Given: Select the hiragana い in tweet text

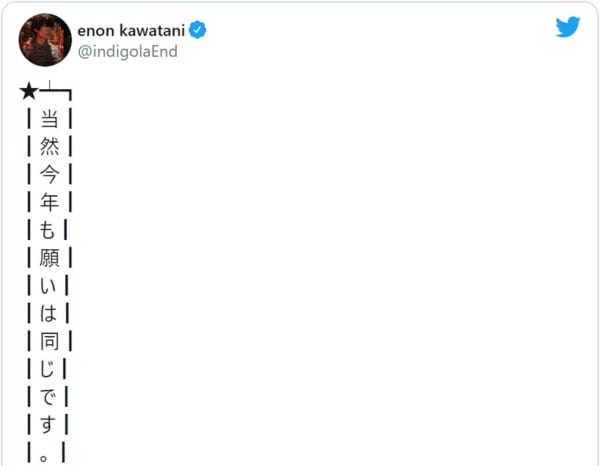Looking at the screenshot, I should click(48, 286).
